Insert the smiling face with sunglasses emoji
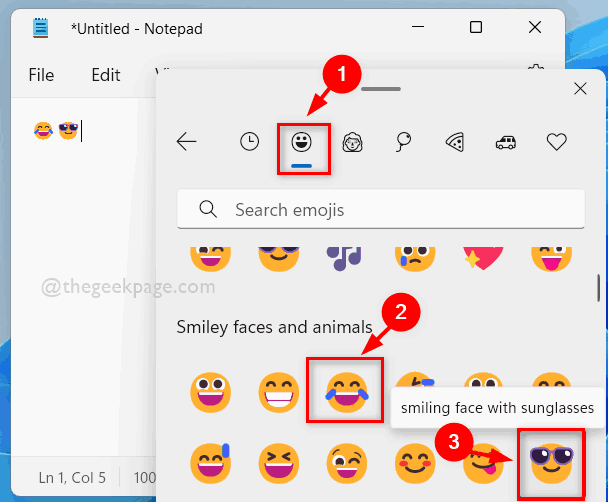Screen dimensions: 608x502 pyautogui.click(x=551, y=463)
